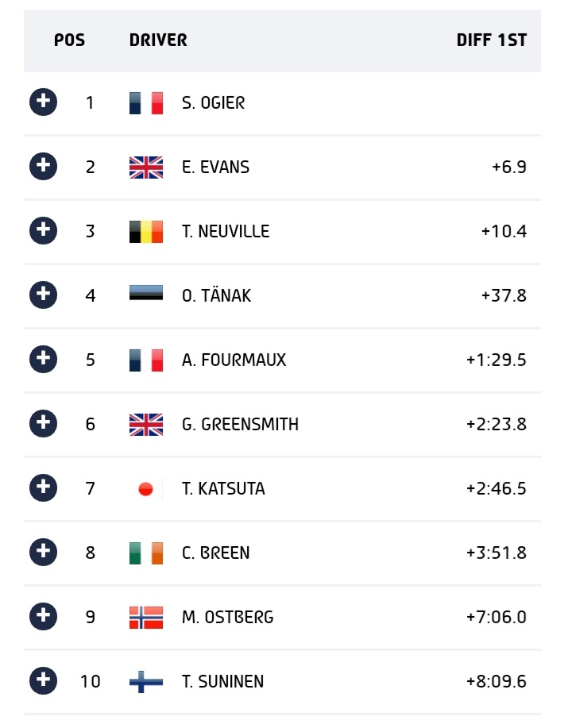Click the Finnish flag by T. Suninen
Viewport: 568px width, 728px height.
tap(146, 682)
